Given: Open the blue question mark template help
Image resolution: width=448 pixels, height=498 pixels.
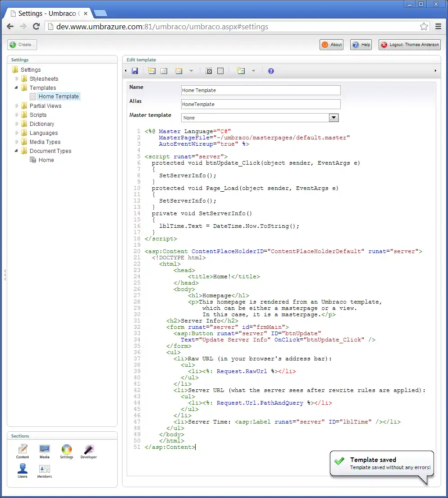Looking at the screenshot, I should click(x=271, y=71).
